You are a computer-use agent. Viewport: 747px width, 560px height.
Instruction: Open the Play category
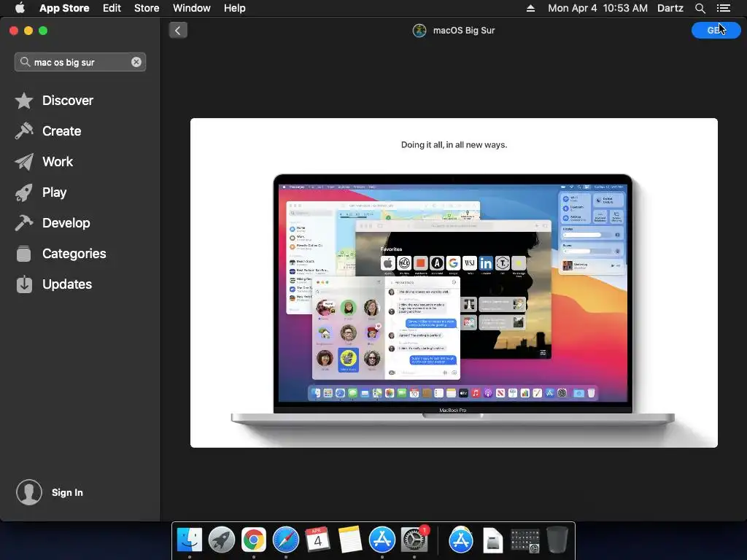click(x=41, y=192)
